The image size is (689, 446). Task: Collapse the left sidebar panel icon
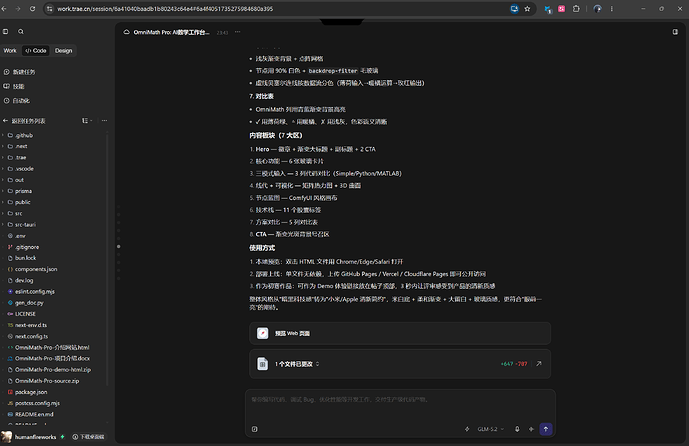pos(6,32)
